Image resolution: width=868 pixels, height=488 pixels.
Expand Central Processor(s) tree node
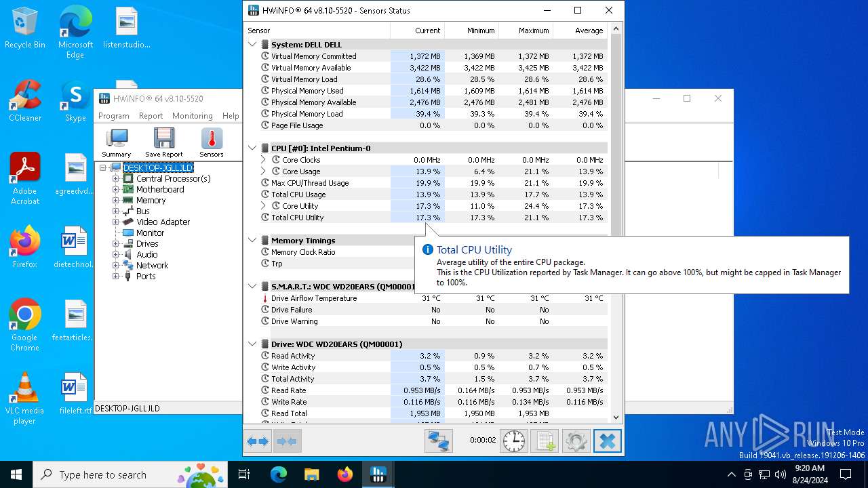115,179
